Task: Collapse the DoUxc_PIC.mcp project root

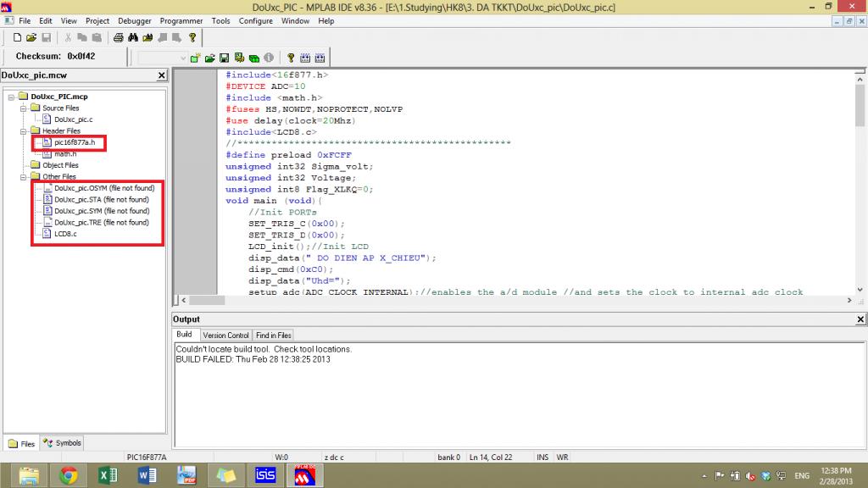Action: point(12,97)
